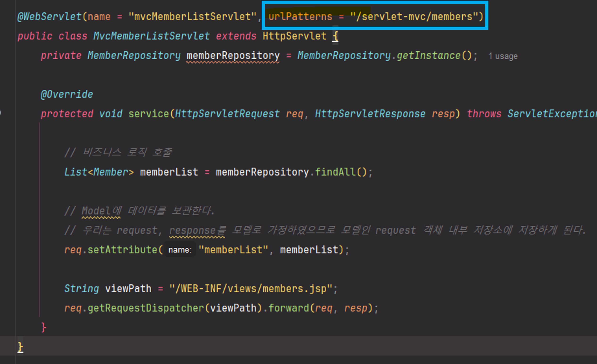Click the @WebServlet annotation
597x364 pixels.
click(50, 17)
